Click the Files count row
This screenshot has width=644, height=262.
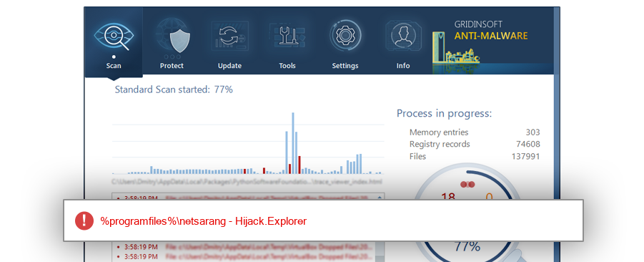475,156
